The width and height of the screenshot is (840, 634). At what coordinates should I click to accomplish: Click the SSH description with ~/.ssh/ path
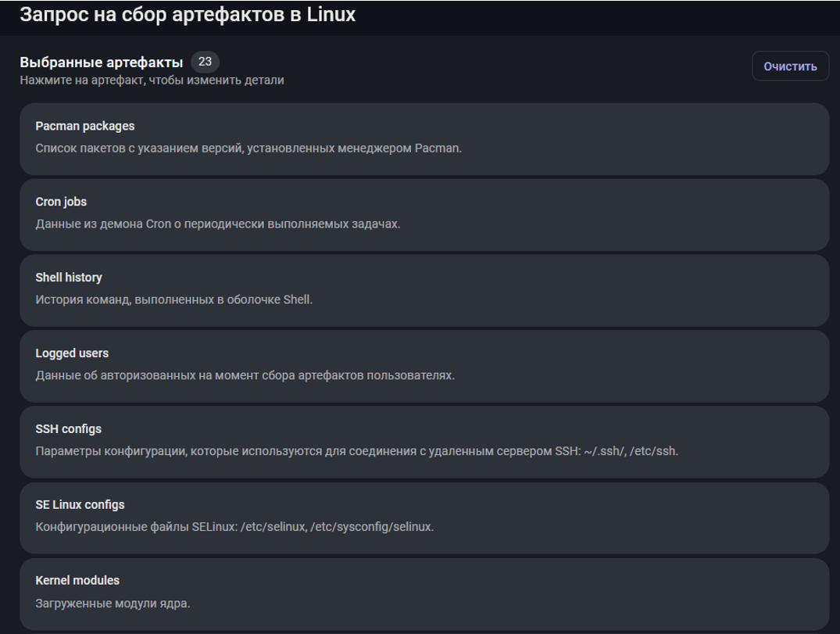(356, 451)
